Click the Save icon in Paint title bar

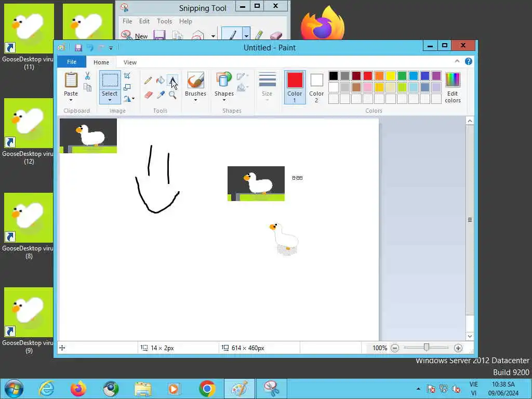click(78, 48)
